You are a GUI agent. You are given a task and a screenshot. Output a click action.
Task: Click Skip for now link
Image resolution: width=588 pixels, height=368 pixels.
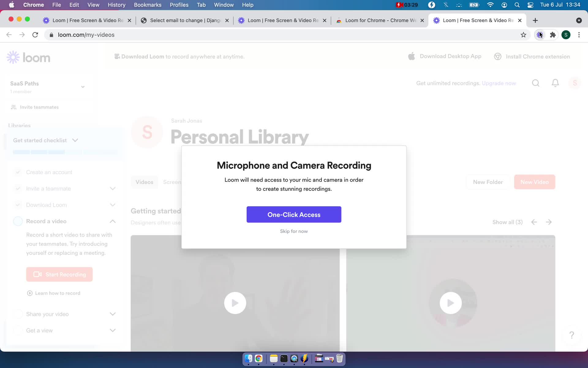[293, 231]
